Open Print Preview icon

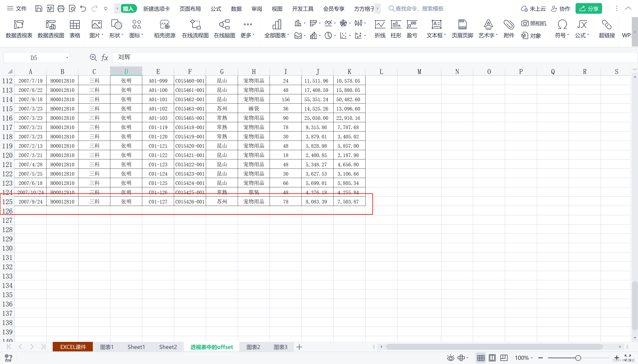coord(72,9)
